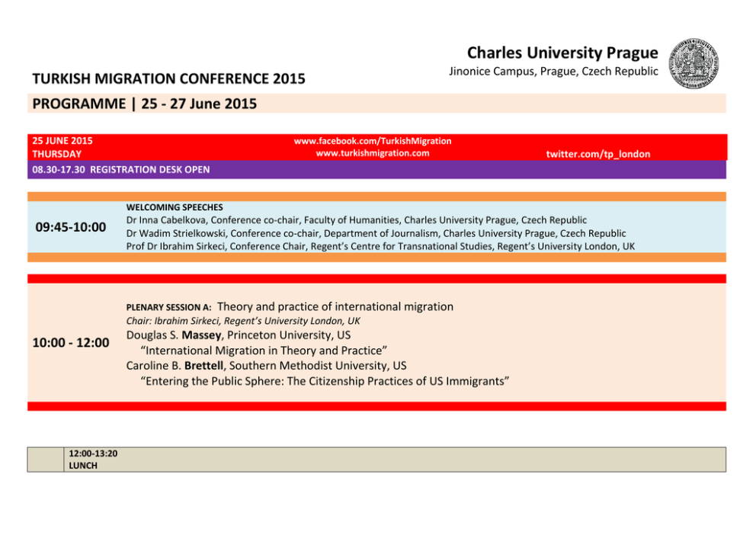This screenshot has height=535, width=756.
Task: Click 'Theory and practice of international migration' title
Action: point(335,306)
